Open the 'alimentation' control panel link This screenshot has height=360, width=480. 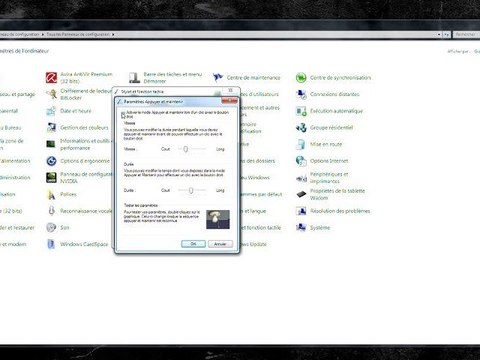(15, 161)
